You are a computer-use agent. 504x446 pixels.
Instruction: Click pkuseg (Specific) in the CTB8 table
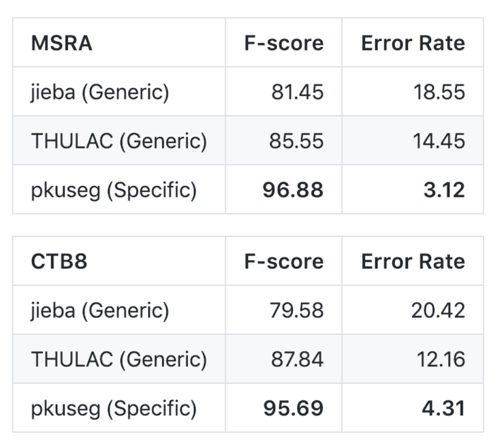pos(114,409)
